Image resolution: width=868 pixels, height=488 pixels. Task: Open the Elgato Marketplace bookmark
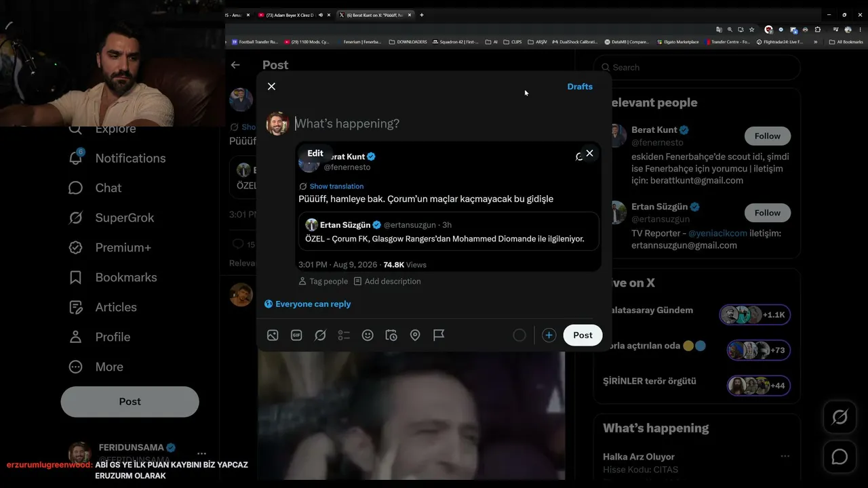677,42
